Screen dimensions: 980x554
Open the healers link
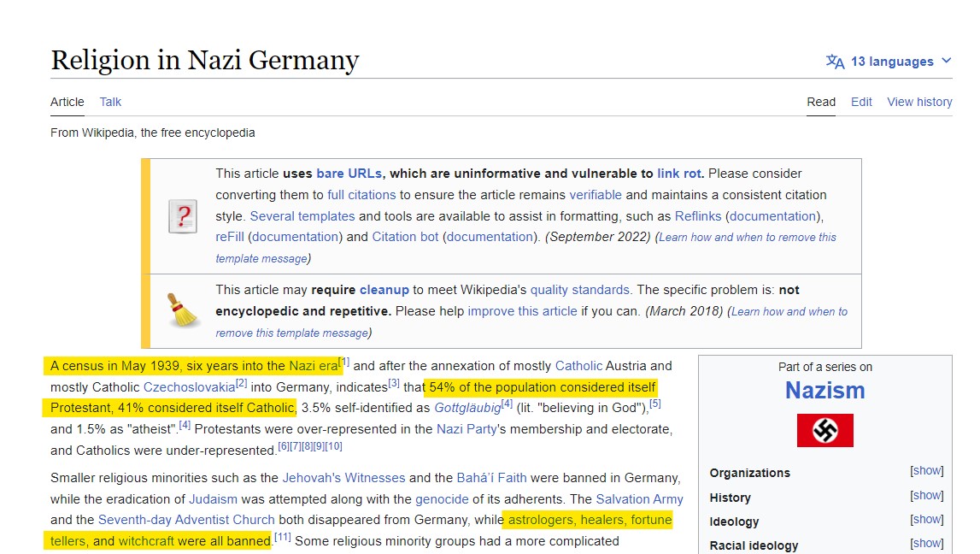[x=601, y=520]
